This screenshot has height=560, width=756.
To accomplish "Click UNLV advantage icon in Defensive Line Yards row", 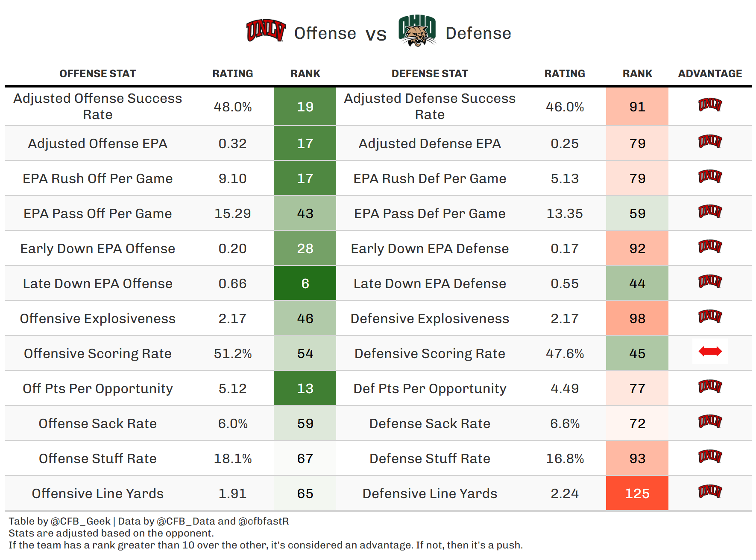I will pyautogui.click(x=710, y=491).
